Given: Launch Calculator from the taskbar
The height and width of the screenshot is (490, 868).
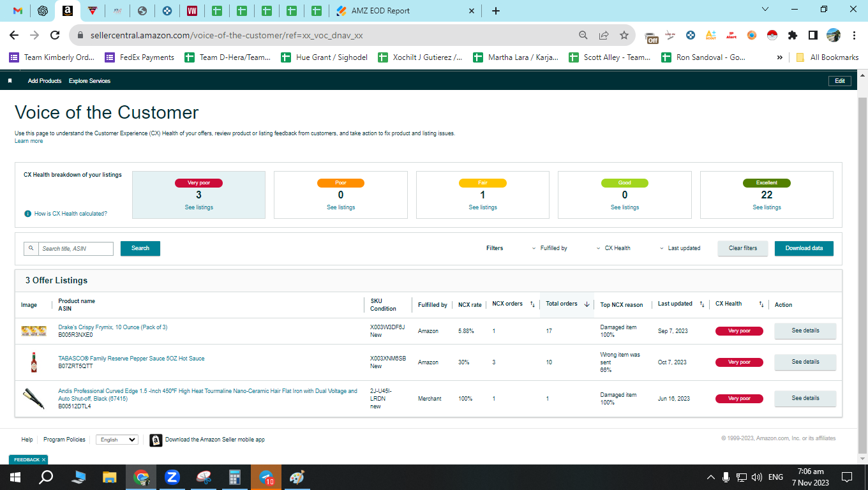Looking at the screenshot, I should 235,477.
